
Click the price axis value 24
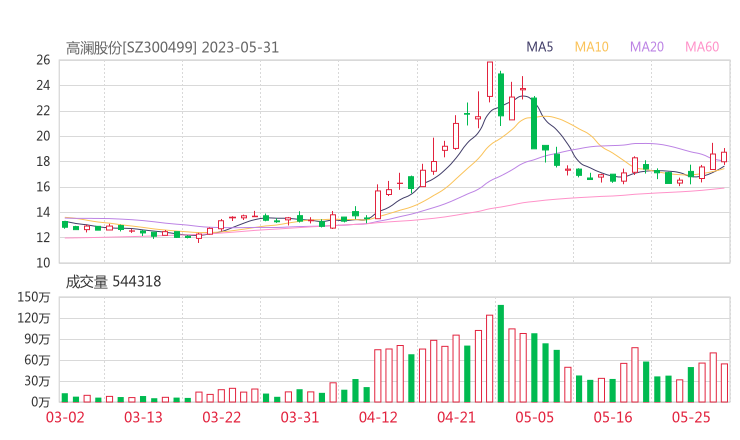(x=43, y=85)
